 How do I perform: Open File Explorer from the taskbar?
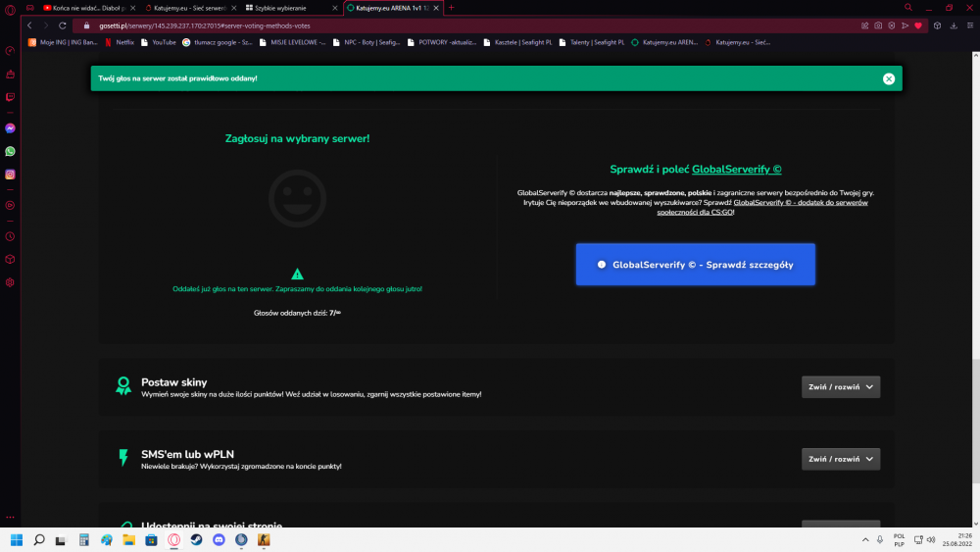(128, 540)
